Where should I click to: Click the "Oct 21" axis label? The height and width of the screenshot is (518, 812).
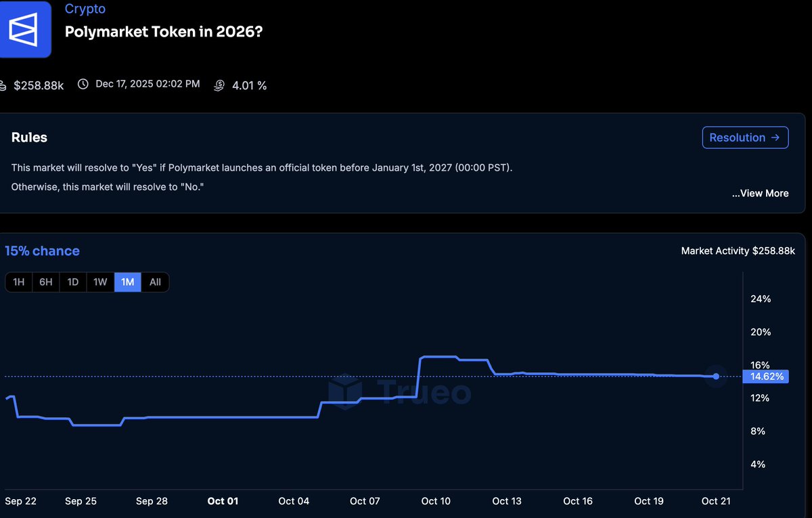pyautogui.click(x=717, y=501)
